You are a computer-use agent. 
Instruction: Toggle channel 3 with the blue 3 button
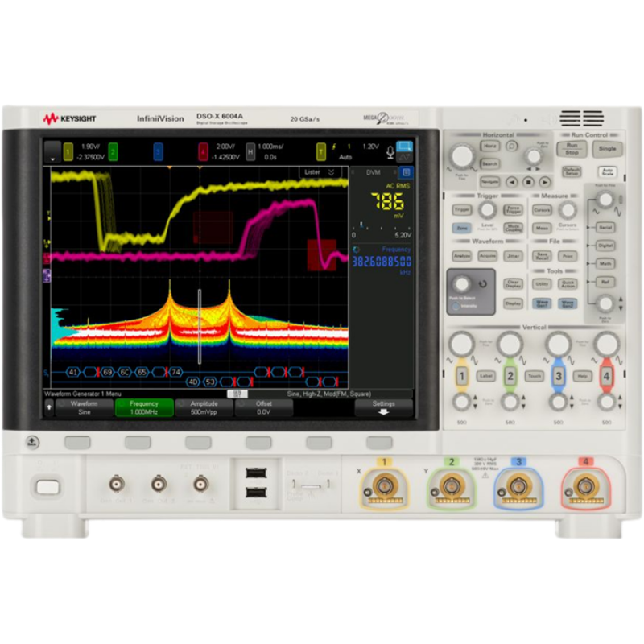coord(558,376)
